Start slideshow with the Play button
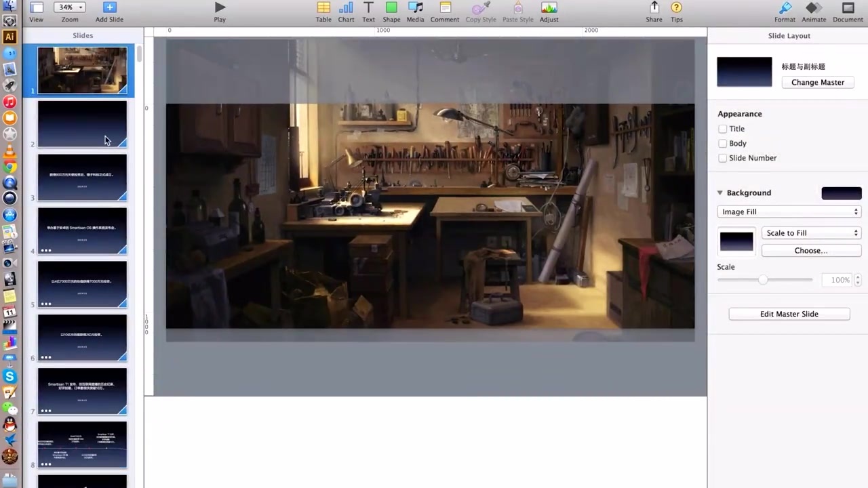The height and width of the screenshot is (488, 868). (x=220, y=7)
